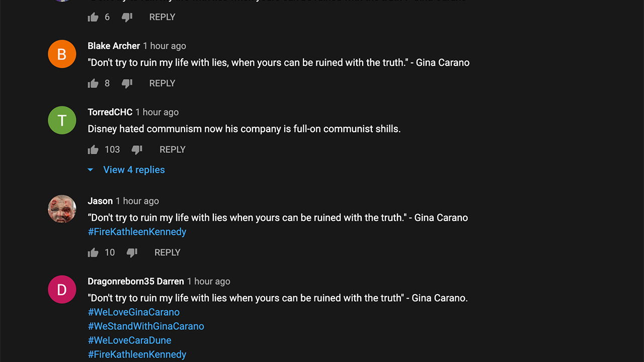
Task: Open Blake Archer's channel via username
Action: coord(114,46)
